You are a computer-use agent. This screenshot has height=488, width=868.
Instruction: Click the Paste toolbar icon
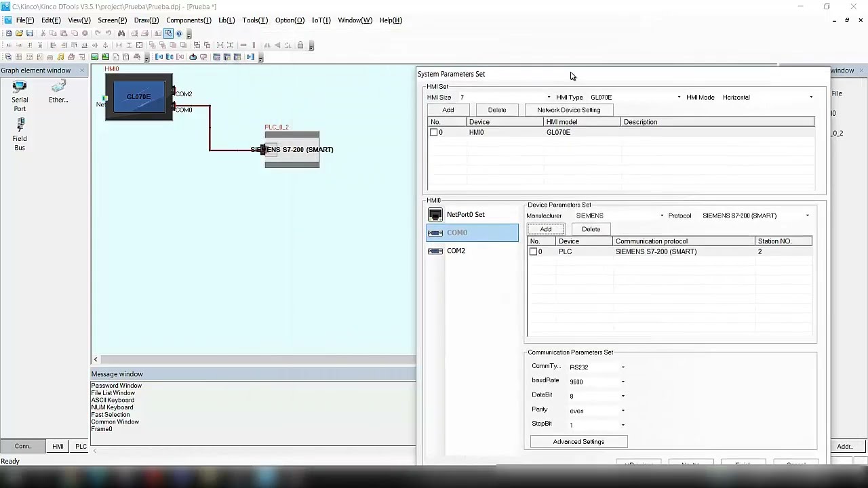tap(64, 33)
